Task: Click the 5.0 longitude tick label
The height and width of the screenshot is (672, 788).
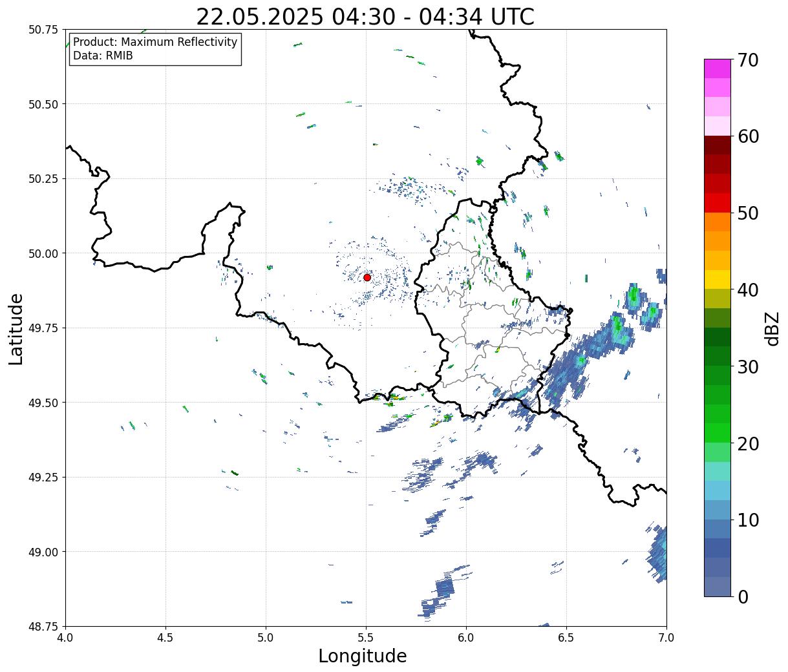Action: coord(266,637)
